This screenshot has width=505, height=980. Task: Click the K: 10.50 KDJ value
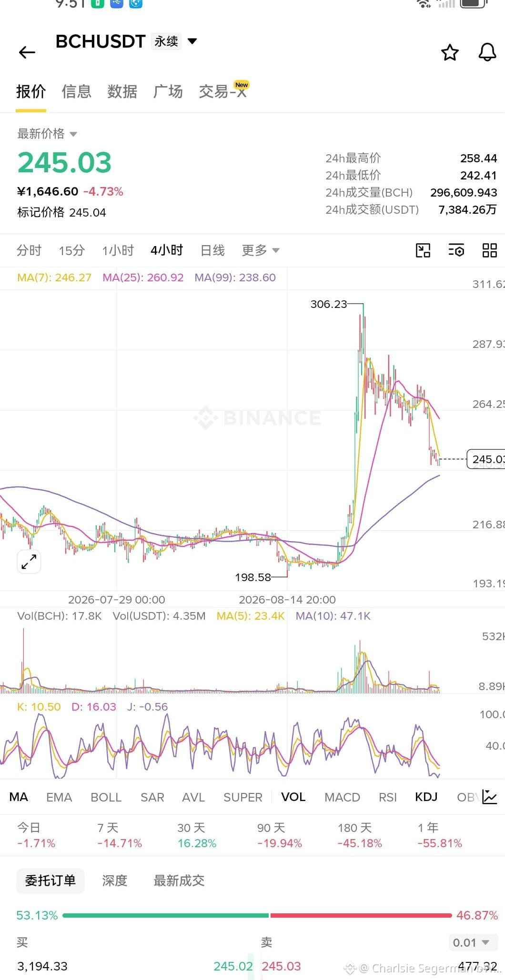[39, 707]
